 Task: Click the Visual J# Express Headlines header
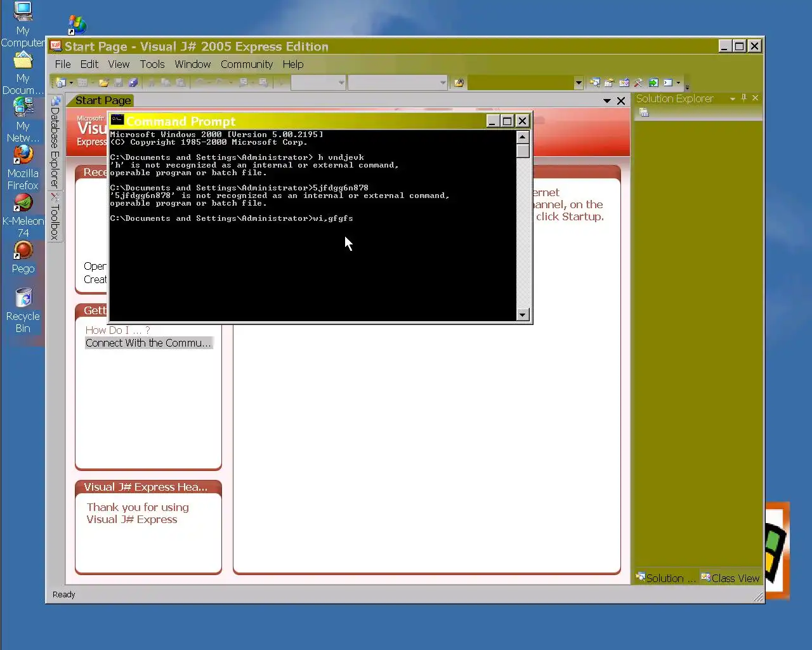[x=148, y=487]
